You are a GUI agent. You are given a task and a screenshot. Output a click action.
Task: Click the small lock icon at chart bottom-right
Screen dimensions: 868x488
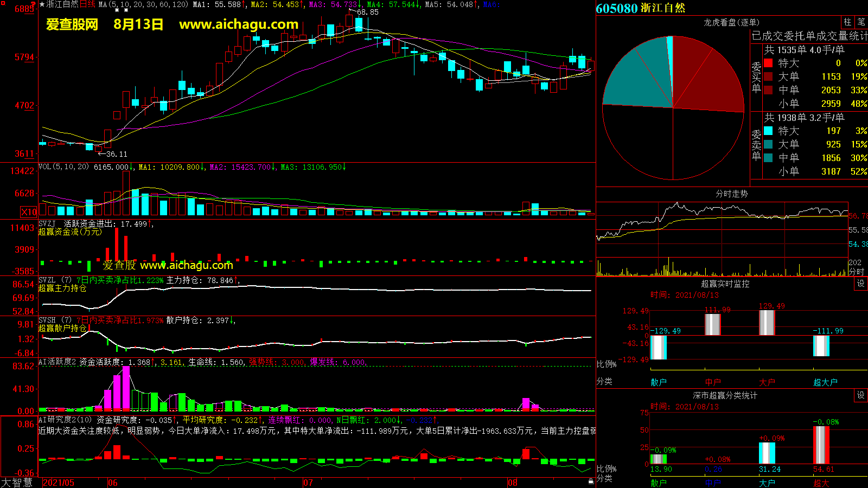591,481
